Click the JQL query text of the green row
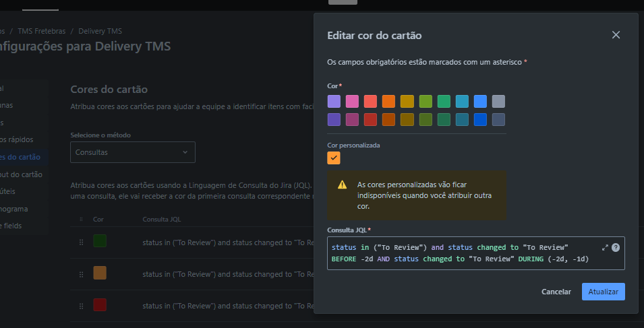Image resolution: width=644 pixels, height=328 pixels. pos(229,242)
